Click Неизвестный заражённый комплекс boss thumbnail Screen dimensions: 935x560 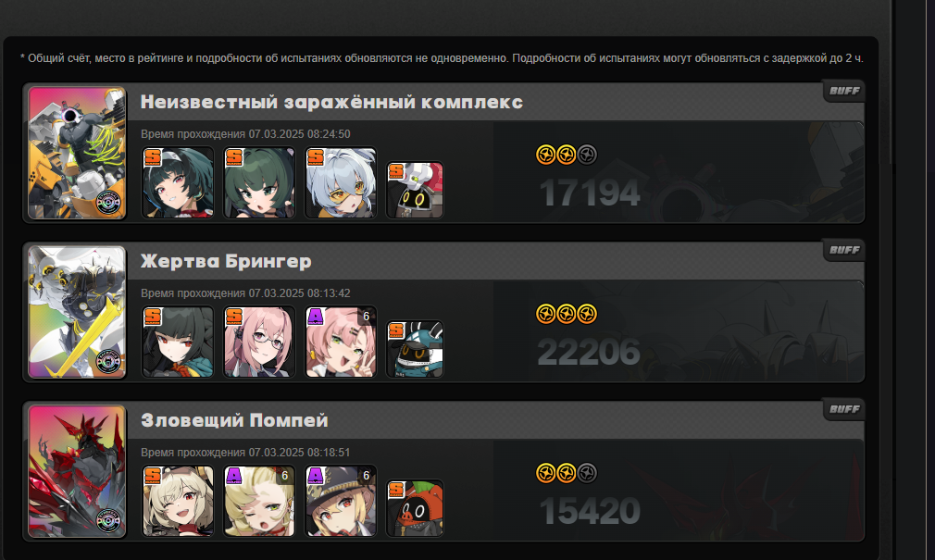click(x=78, y=153)
